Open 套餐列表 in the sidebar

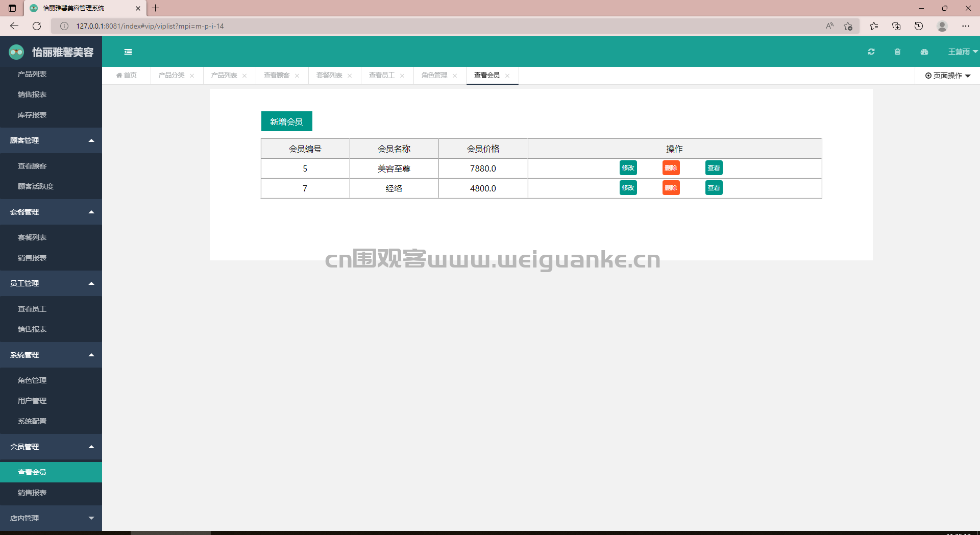(51, 237)
